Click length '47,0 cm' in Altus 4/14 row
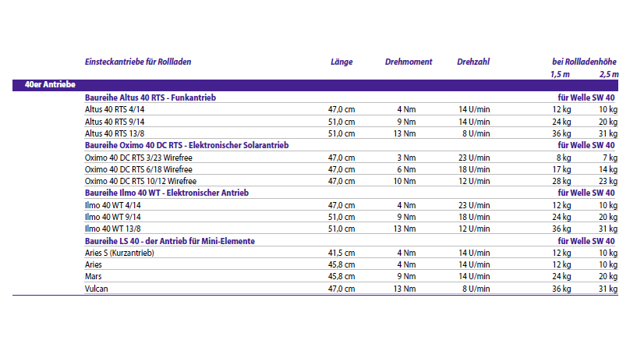The image size is (644, 351). click(341, 110)
